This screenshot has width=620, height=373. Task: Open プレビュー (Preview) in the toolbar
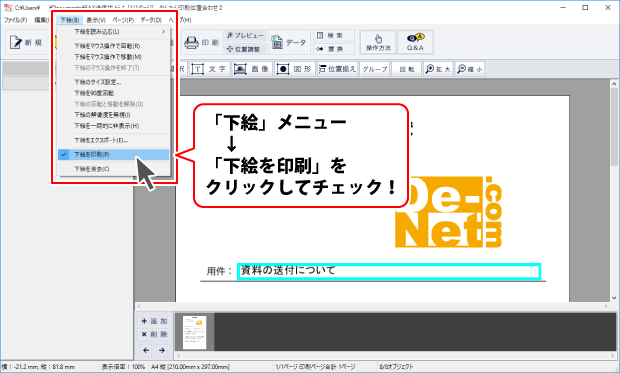click(x=246, y=36)
